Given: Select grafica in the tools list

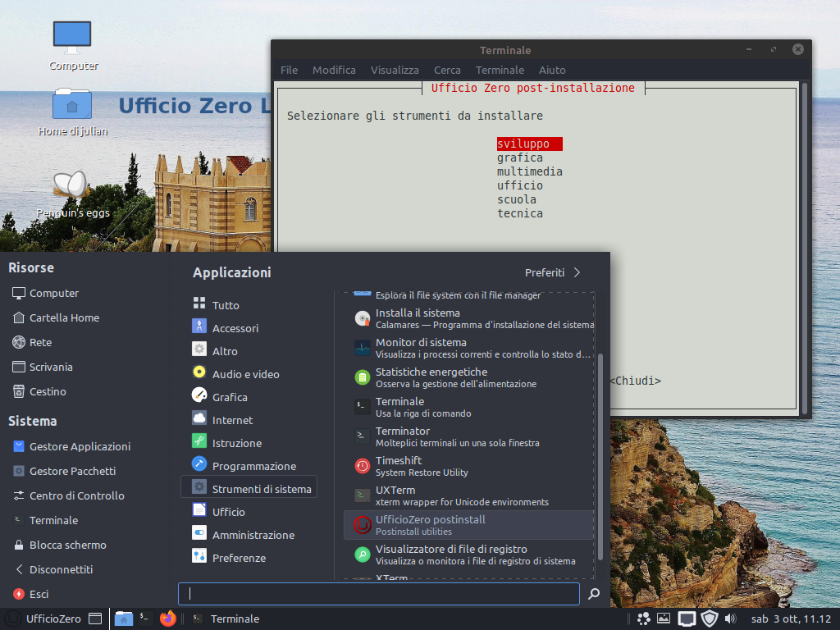Looking at the screenshot, I should coord(520,157).
